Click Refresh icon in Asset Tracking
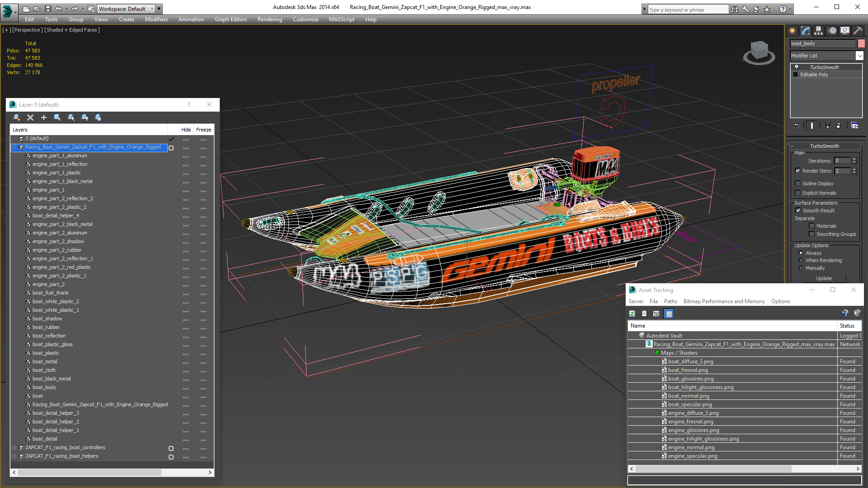Image resolution: width=868 pixels, height=488 pixels. pos(632,314)
